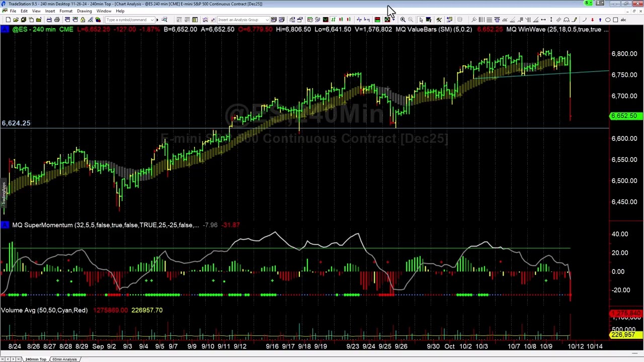Select the pointer cursor tool
This screenshot has height=362, width=644.
click(x=421, y=20)
